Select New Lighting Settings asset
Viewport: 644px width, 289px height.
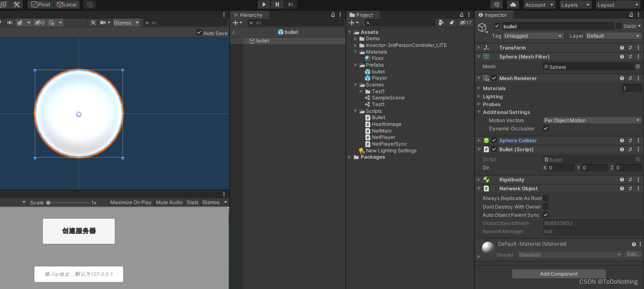tap(388, 151)
